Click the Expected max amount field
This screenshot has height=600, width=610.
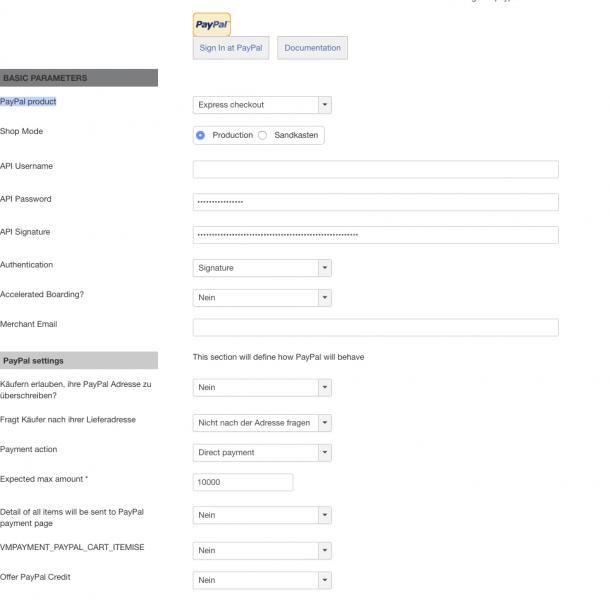click(x=242, y=483)
